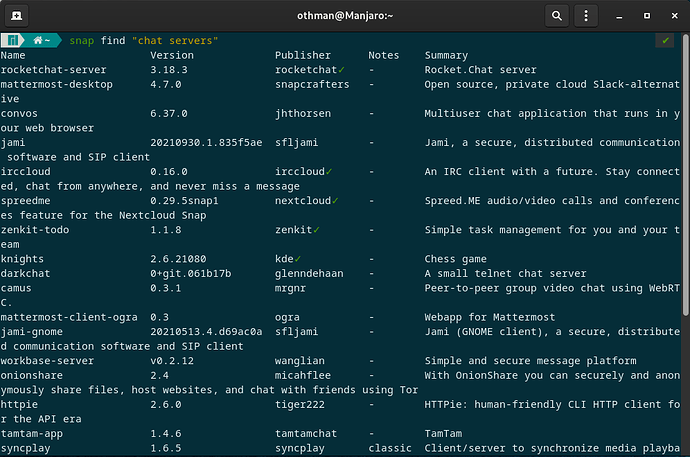The image size is (690, 457).
Task: Click version 2.6.21080 of knights
Action: (178, 259)
